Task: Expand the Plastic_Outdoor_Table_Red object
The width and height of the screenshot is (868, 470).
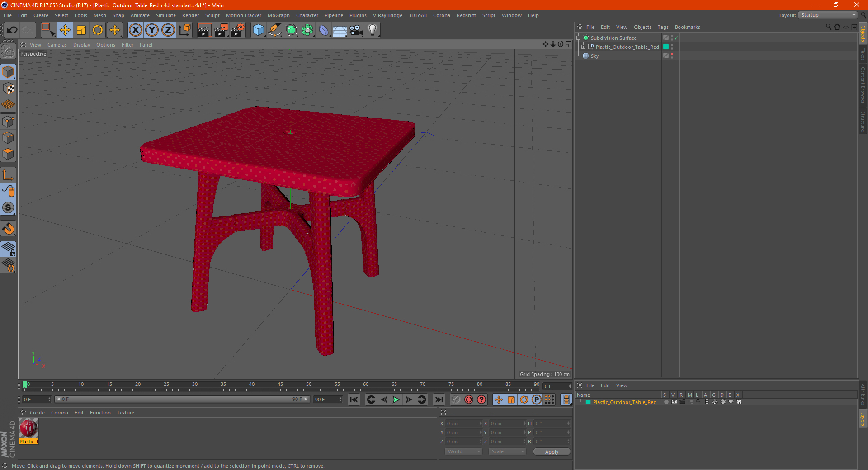Action: pos(583,47)
